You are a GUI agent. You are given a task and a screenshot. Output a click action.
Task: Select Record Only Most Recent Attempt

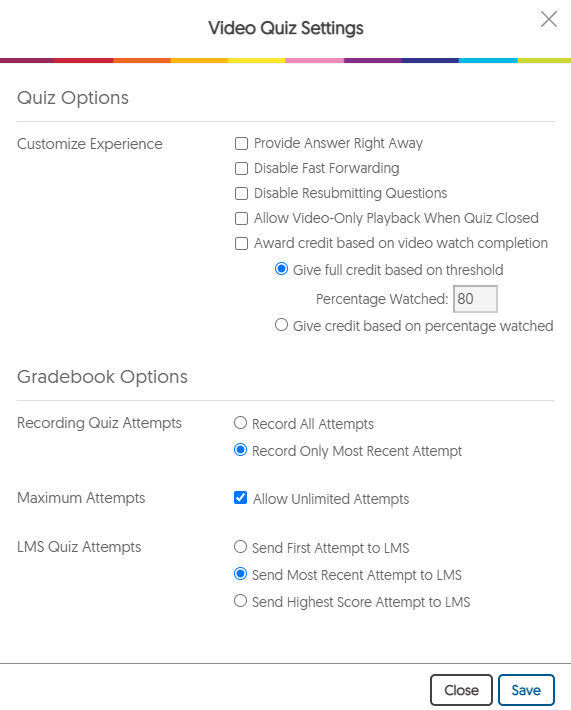[x=240, y=450]
